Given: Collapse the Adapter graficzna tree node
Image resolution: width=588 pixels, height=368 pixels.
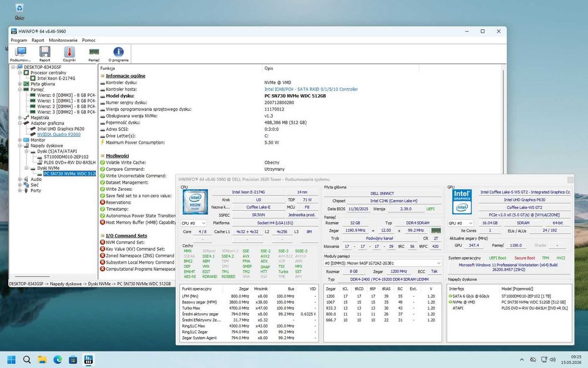Looking at the screenshot, I should (x=19, y=123).
